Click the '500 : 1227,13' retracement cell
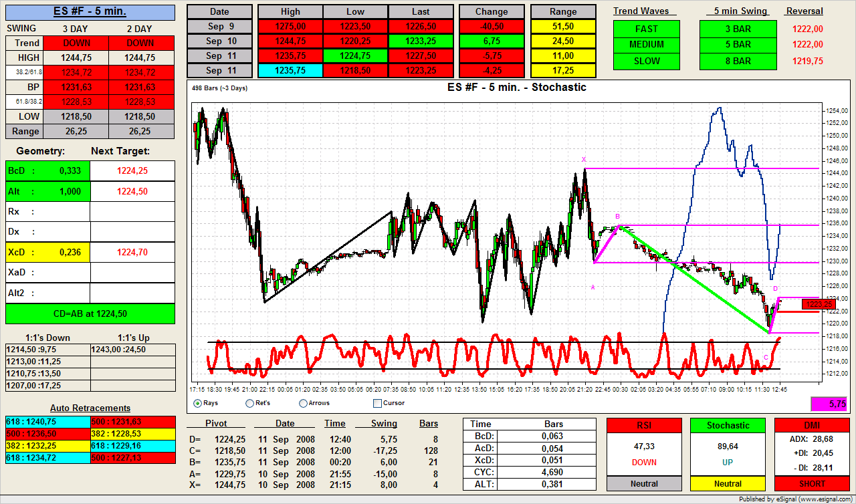This screenshot has width=856, height=504. [x=132, y=458]
